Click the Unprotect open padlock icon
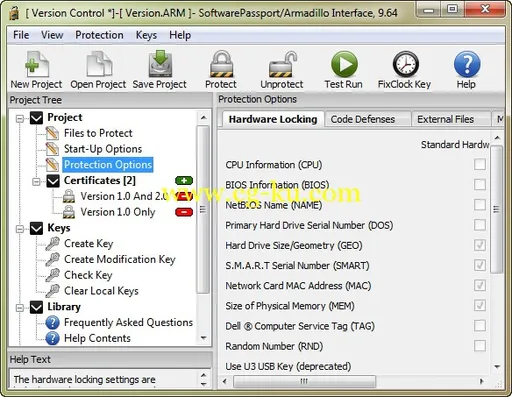512x397 pixels. point(283,64)
